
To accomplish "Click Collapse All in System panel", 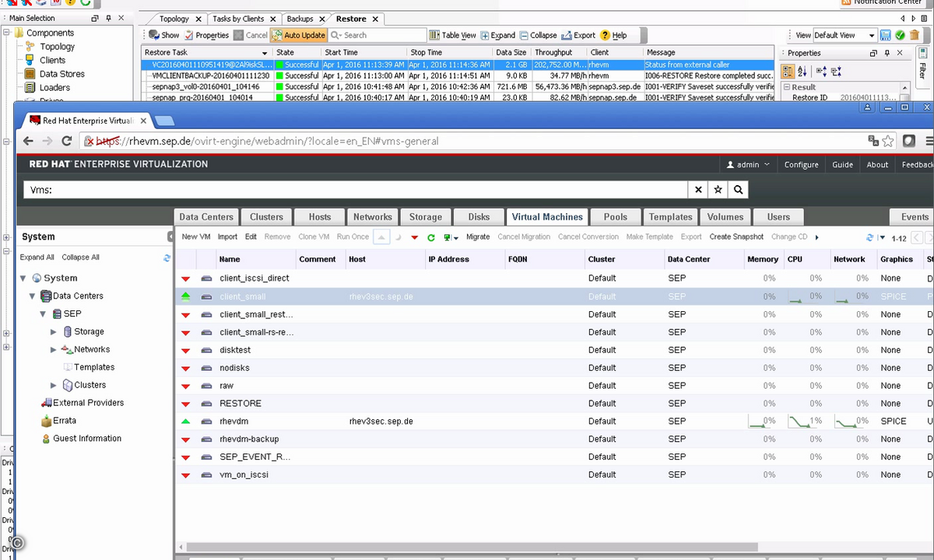I will (x=81, y=257).
